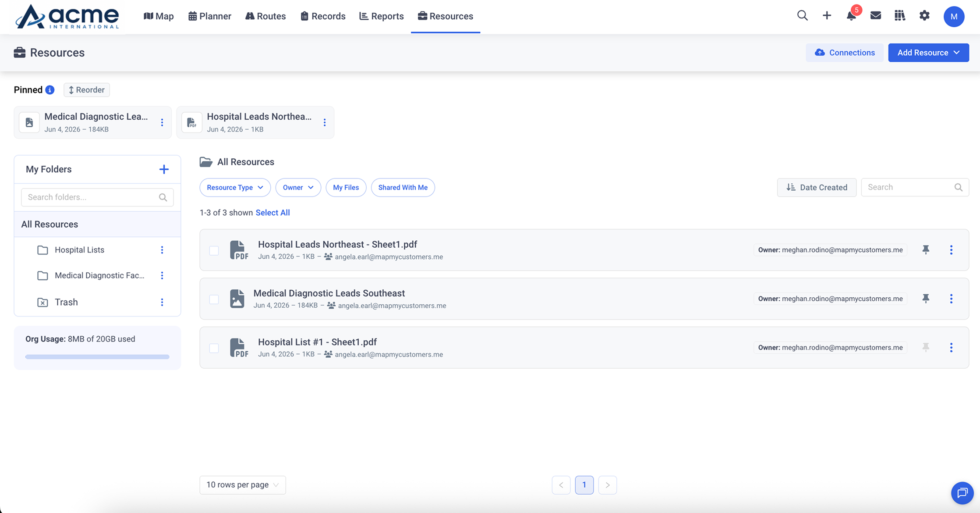Toggle the Date Created sort order
Viewport: 980px width, 513px height.
(x=817, y=187)
